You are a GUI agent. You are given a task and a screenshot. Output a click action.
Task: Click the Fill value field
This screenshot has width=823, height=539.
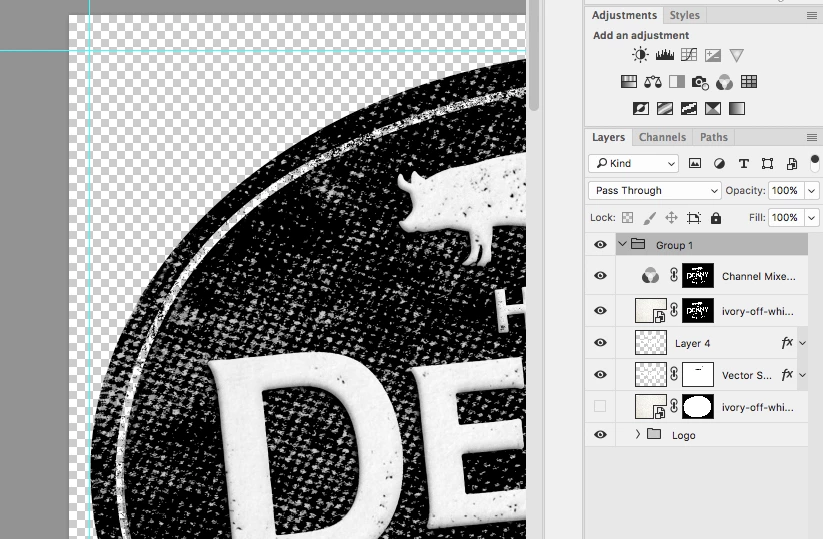[786, 217]
